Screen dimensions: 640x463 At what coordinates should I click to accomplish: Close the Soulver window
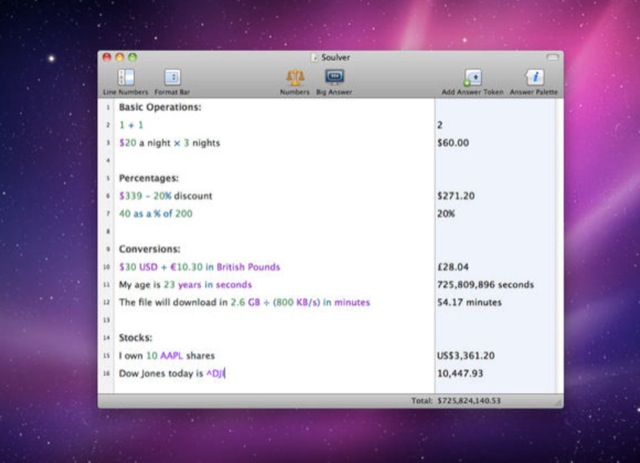coord(107,57)
